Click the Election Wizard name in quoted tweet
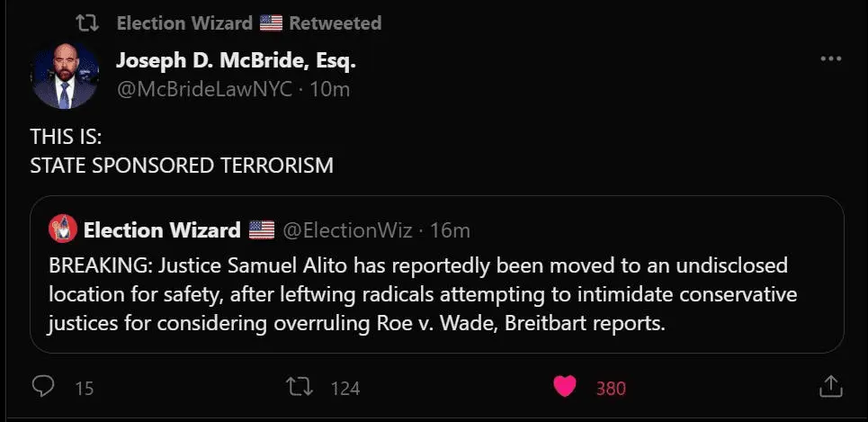Screen dimensions: 868x422 162,229
